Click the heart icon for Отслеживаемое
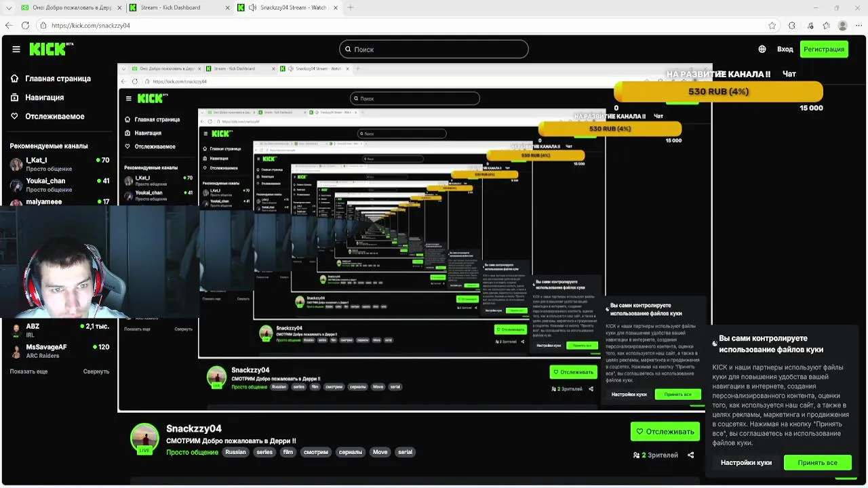Image resolution: width=868 pixels, height=488 pixels. [x=14, y=117]
